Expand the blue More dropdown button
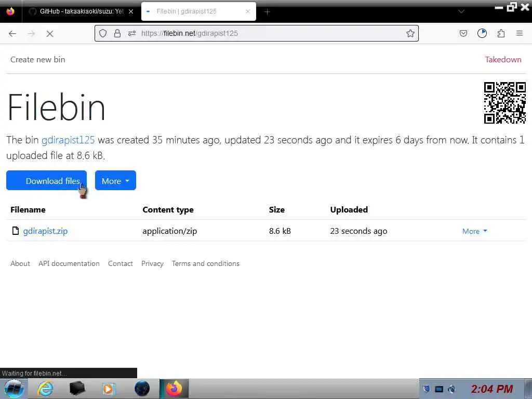Screen dimensions: 532x399 pyautogui.click(x=115, y=180)
